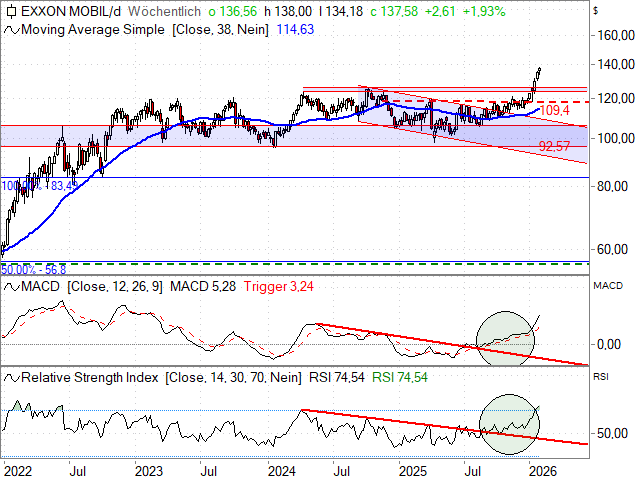The height and width of the screenshot is (480, 640).
Task: Click the 50,00 RSI axis label
Action: point(612,433)
